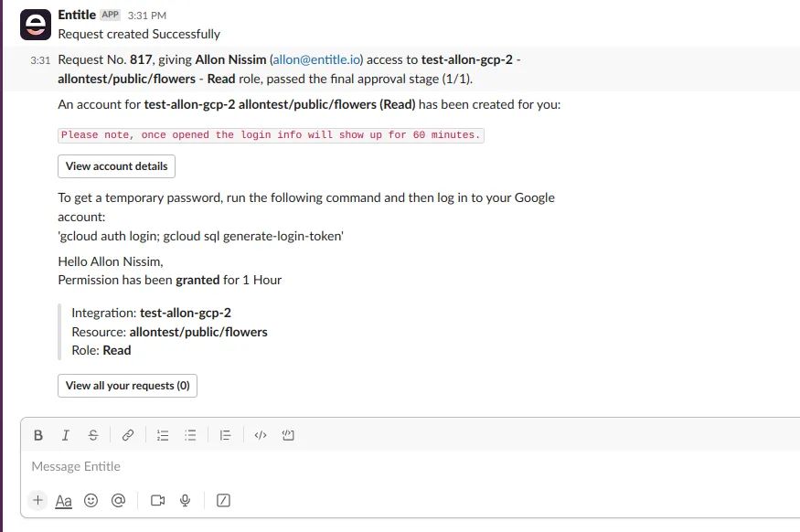
Task: Insert a code block
Action: (288, 435)
